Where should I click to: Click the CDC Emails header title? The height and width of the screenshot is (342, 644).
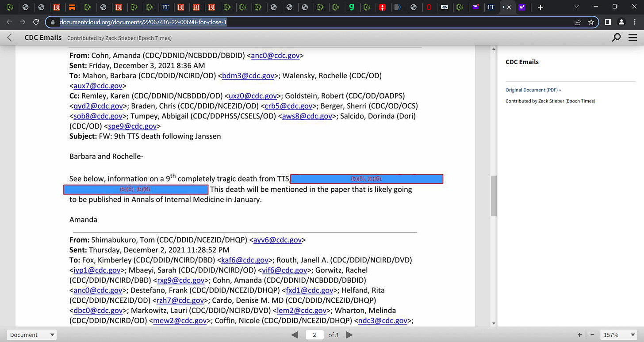pos(43,38)
